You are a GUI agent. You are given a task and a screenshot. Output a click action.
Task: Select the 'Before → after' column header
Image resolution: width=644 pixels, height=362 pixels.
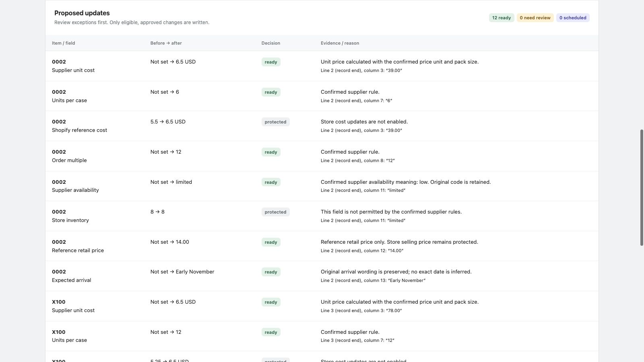pyautogui.click(x=166, y=43)
